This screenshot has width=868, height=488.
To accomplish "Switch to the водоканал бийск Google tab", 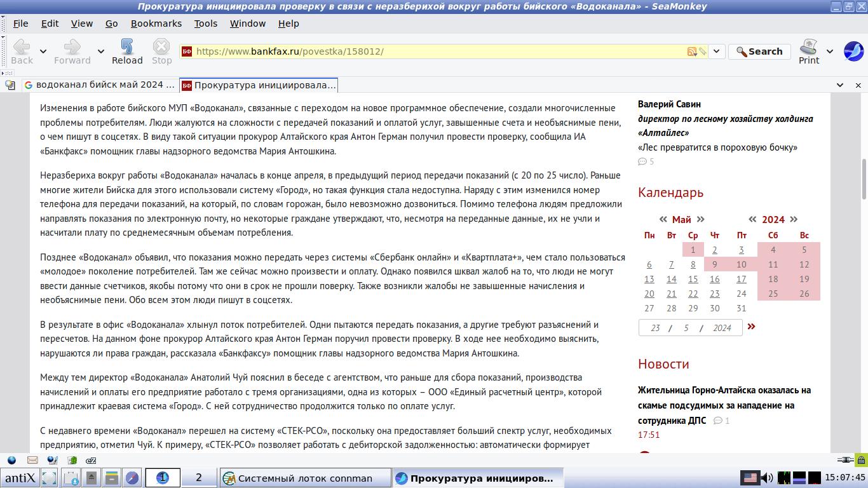I will (98, 85).
